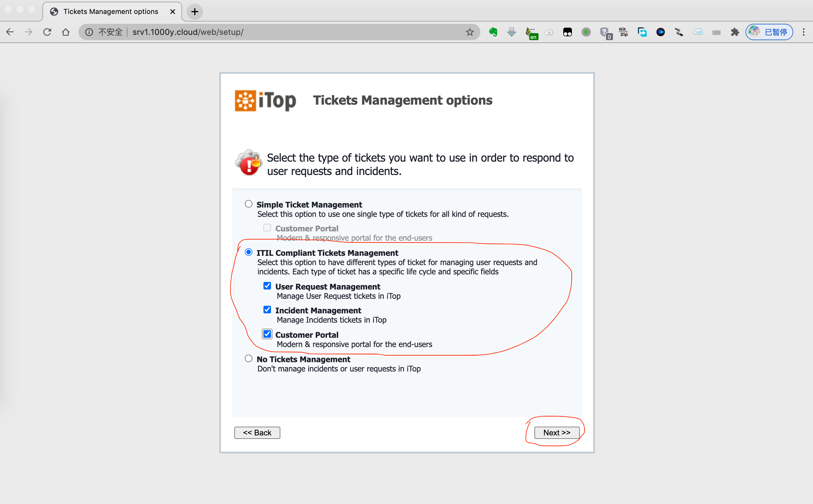Open the Tampermonkey extension icon
The width and height of the screenshot is (813, 504).
point(568,32)
